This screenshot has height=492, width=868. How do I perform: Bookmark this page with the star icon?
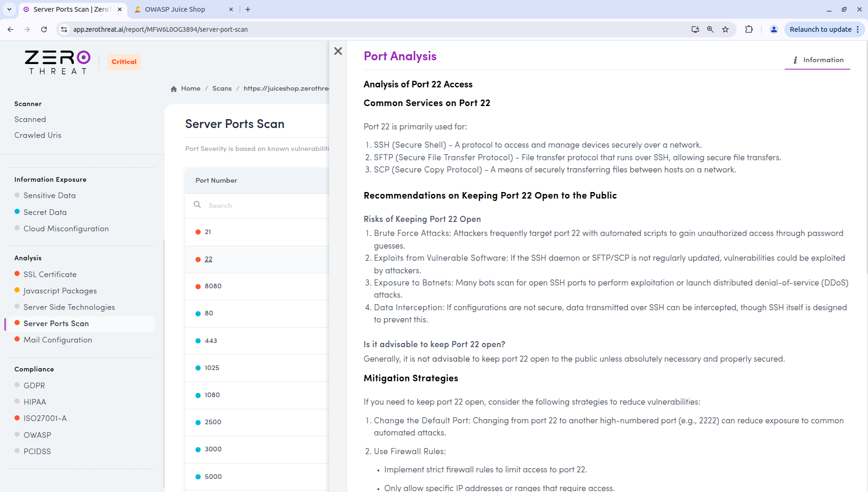tap(725, 29)
